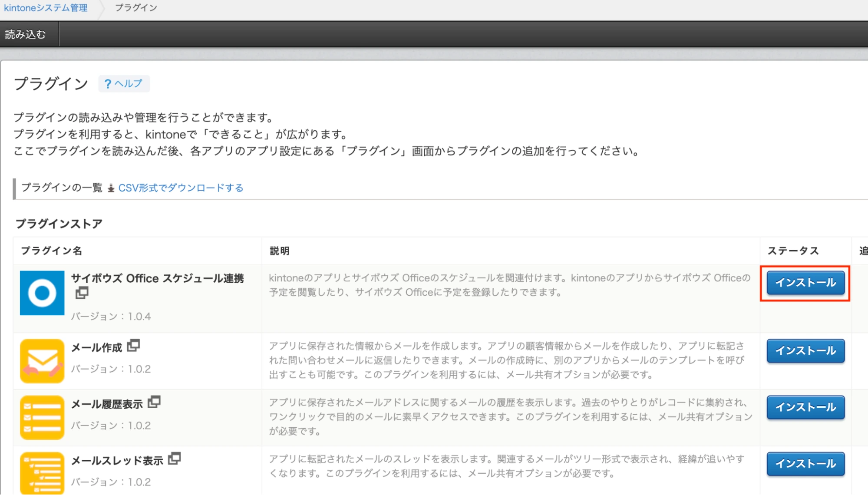Select the メール作成 plugin name

coord(96,347)
